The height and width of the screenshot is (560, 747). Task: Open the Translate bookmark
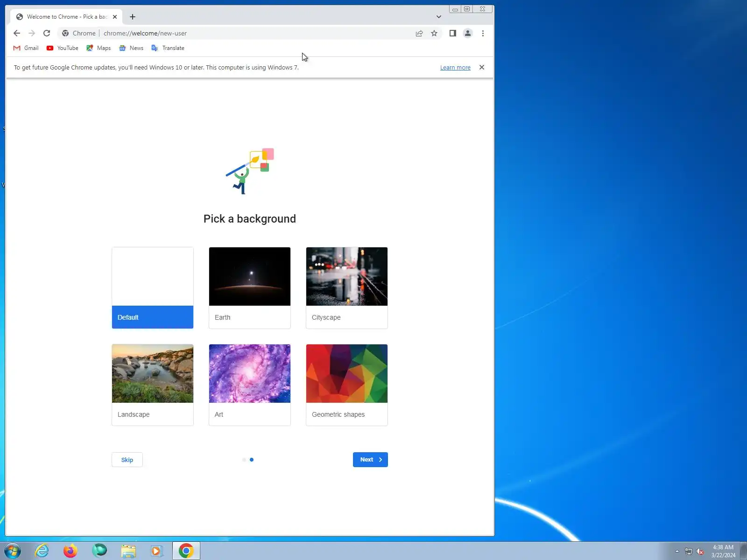(168, 48)
